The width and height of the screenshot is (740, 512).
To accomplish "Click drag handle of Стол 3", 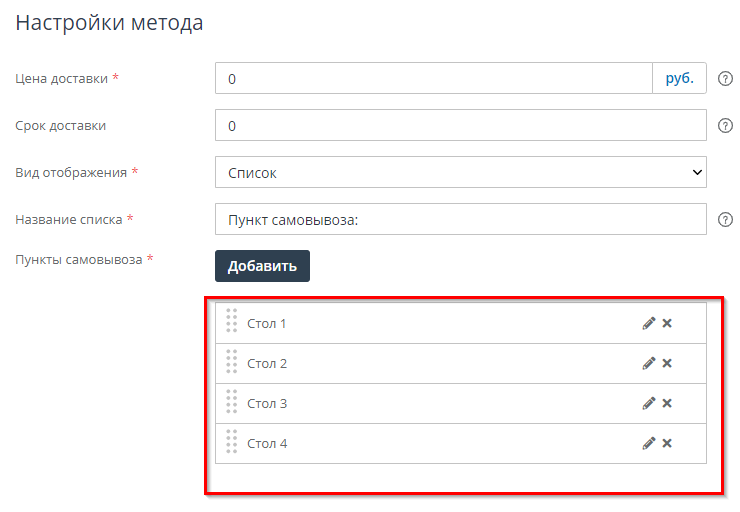I will (x=231, y=401).
